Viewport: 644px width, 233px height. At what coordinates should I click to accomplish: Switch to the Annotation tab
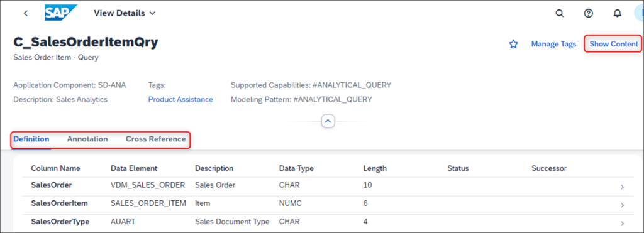coord(87,139)
